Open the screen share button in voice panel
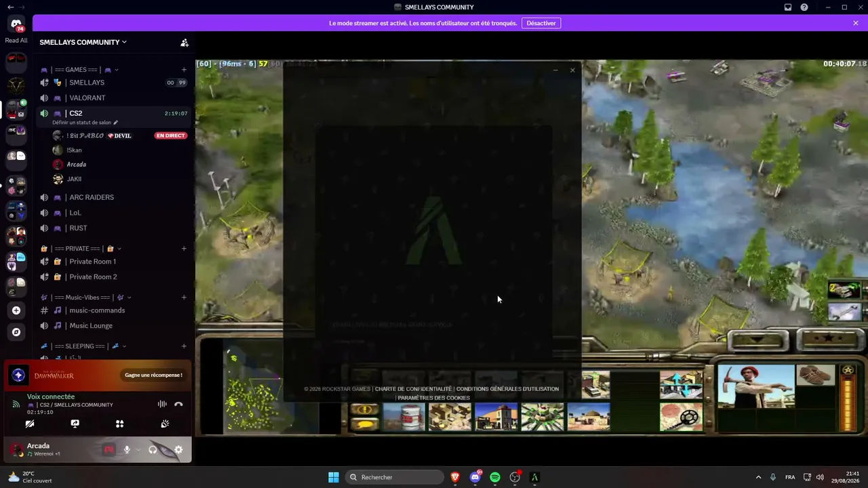 point(75,424)
